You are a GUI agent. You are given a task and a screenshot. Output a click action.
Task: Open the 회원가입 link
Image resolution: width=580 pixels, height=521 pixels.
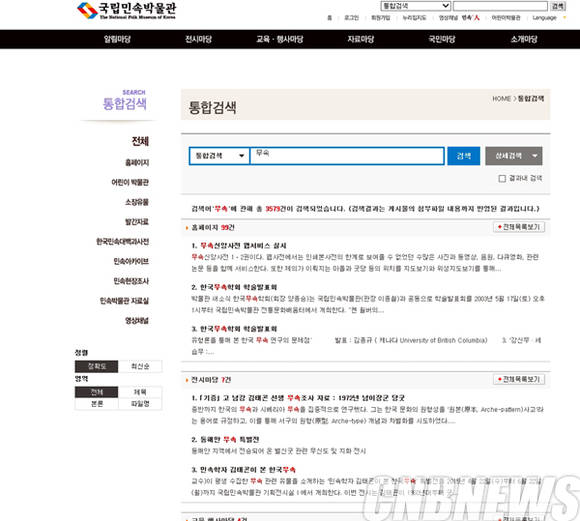381,18
